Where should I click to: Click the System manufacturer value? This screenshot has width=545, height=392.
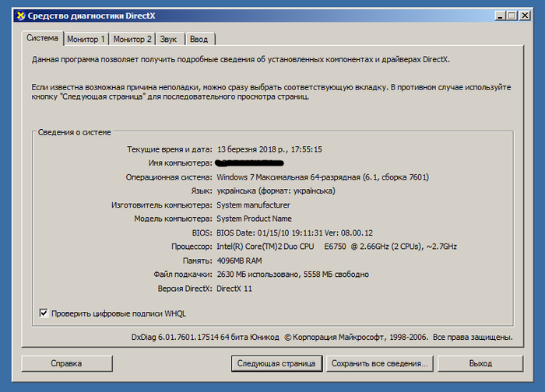tap(253, 205)
